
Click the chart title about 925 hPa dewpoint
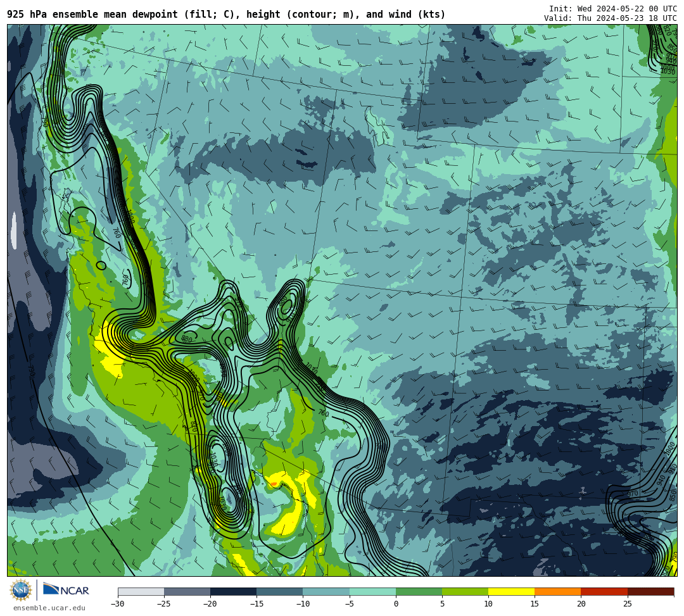[x=226, y=15]
